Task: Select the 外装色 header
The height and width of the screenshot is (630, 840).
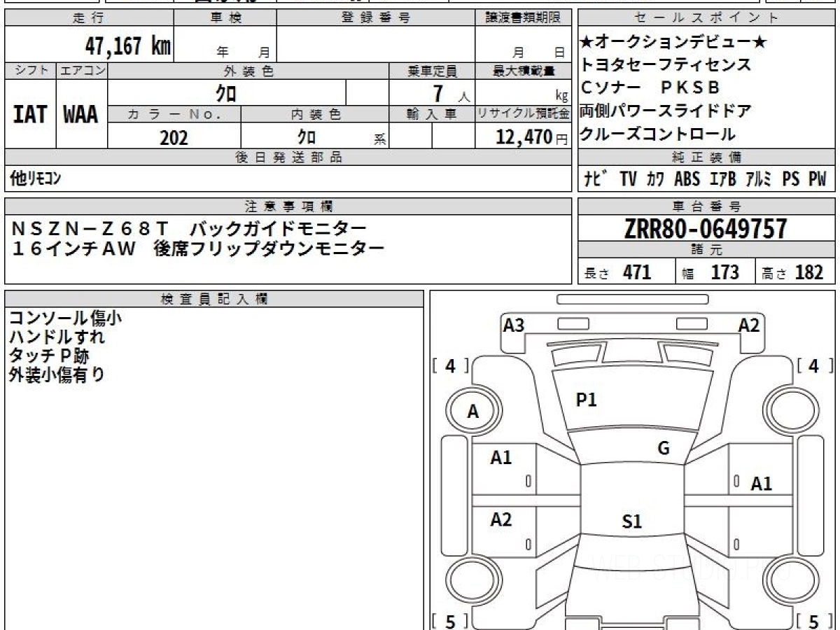Action: click(248, 71)
